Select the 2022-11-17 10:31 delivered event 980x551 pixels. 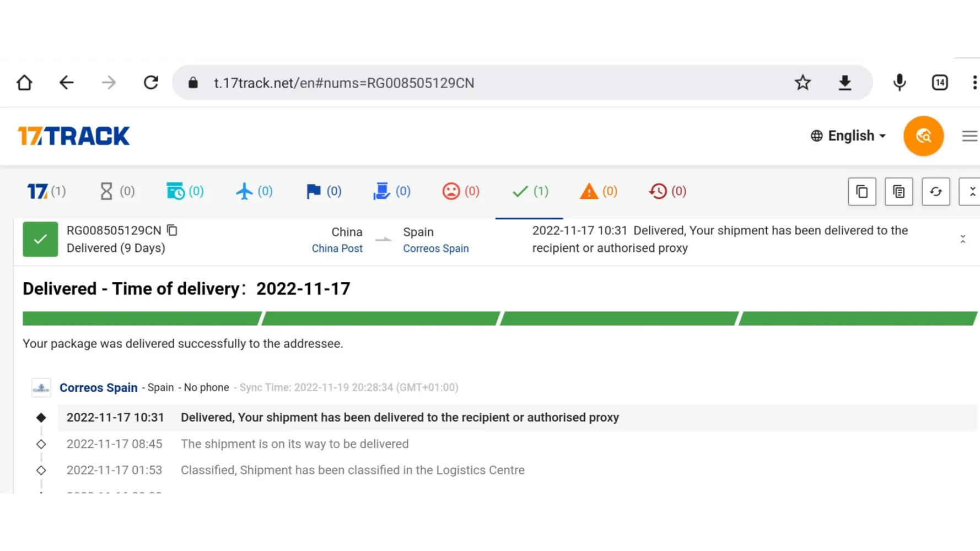(518, 418)
